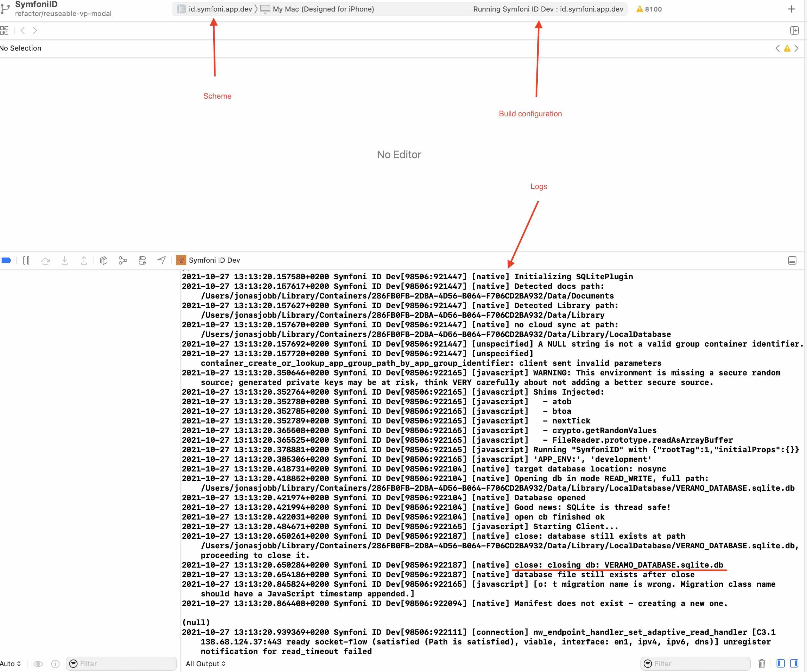Open the debug view hierarchy tool
Viewport: 807px width, 672px height.
tap(104, 261)
